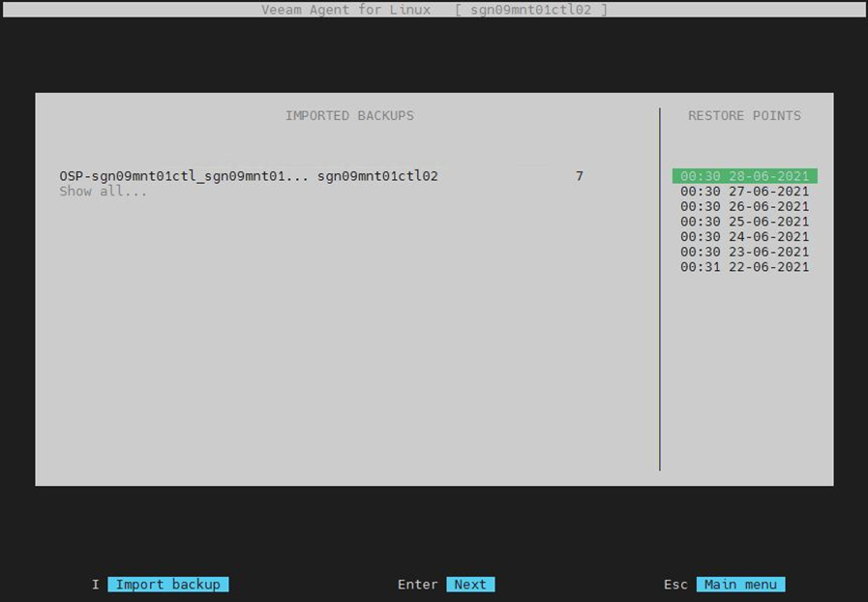Screen dimensions: 868x602
Task: Click the I shortcut key label
Action: (96, 585)
